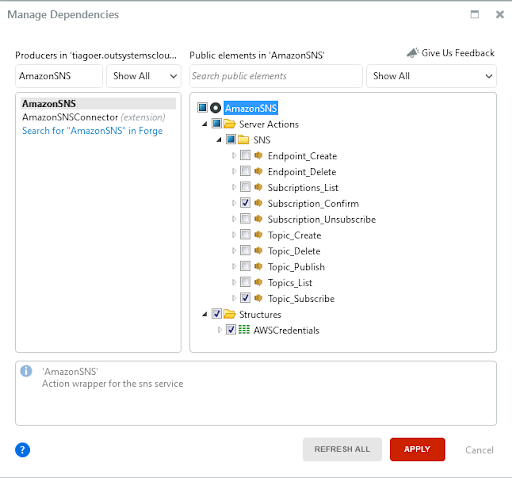Click the Topic_Create action icon

click(x=258, y=235)
